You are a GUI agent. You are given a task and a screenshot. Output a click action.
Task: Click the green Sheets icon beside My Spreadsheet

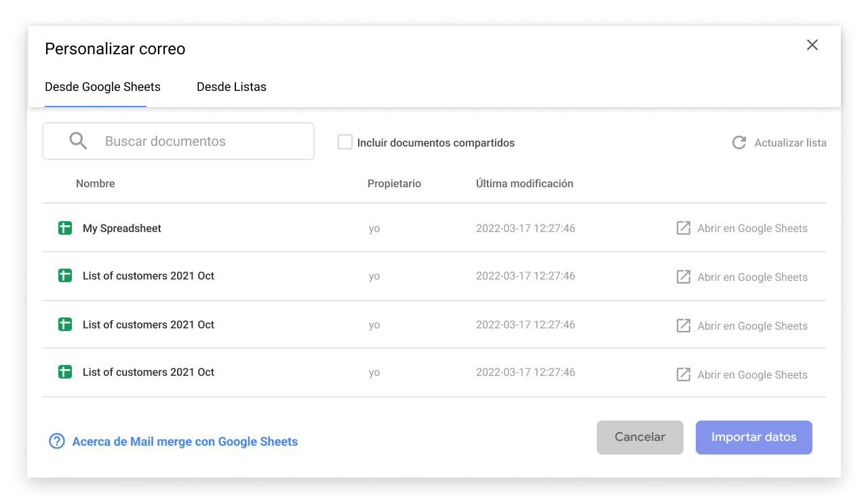[64, 228]
